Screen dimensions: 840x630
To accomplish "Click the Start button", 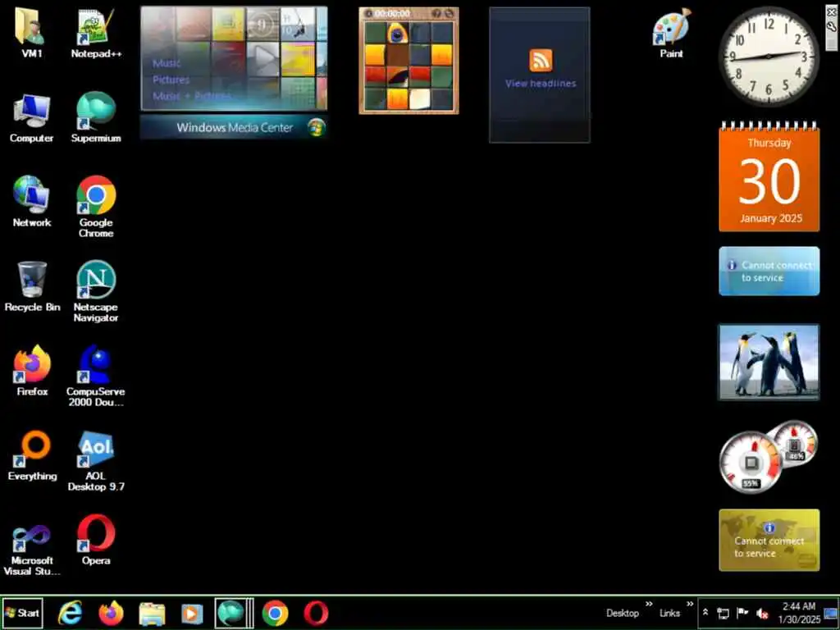I will coord(22,613).
